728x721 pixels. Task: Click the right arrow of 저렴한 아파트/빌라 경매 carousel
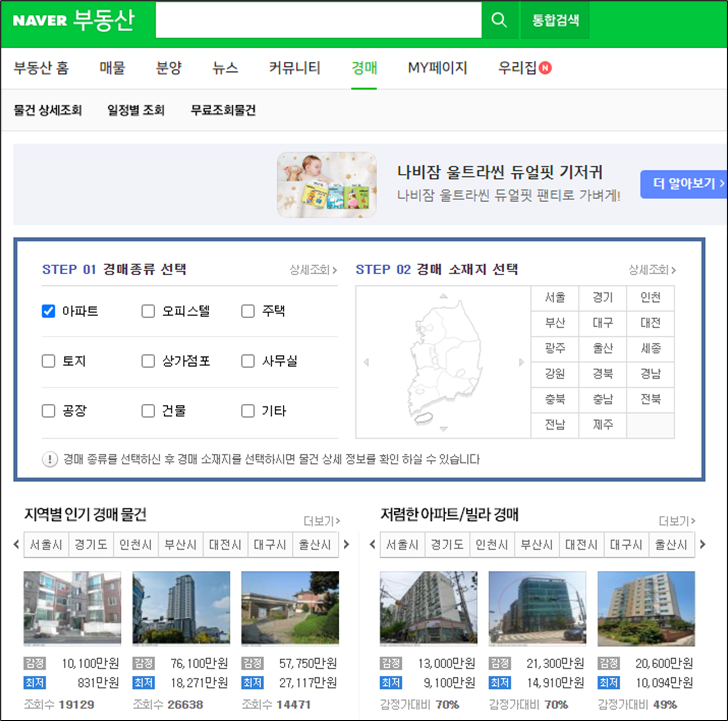point(703,544)
